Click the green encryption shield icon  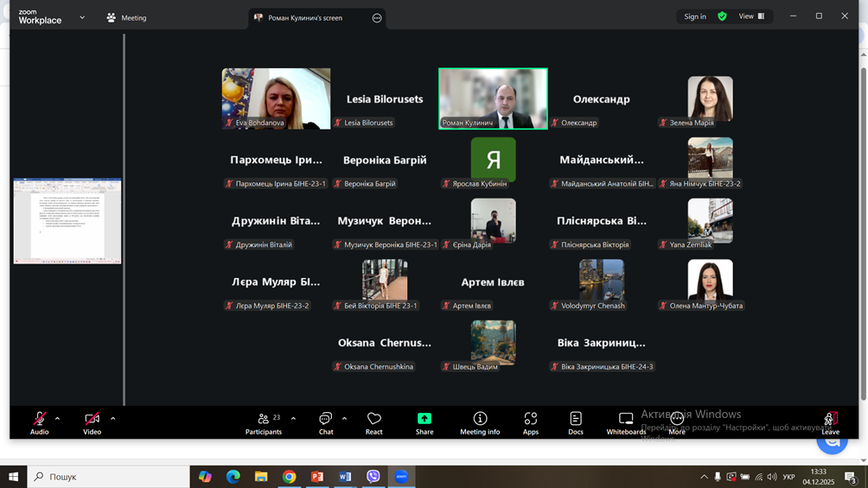pos(722,16)
